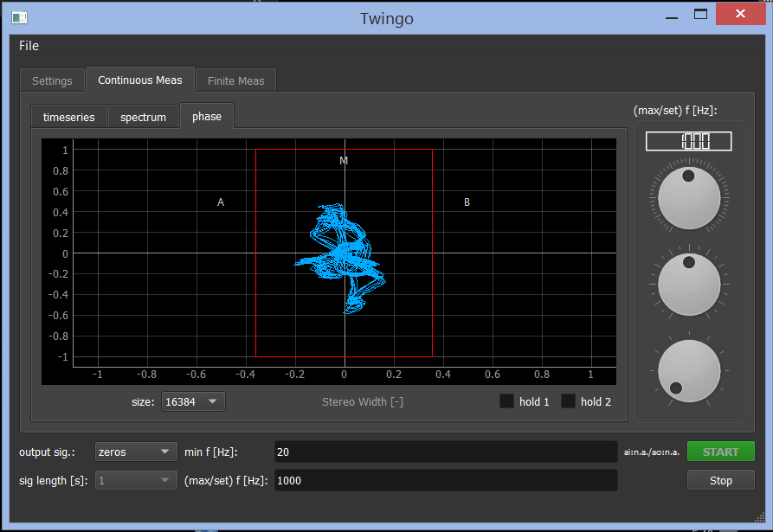The image size is (773, 532).
Task: Click the Twingo app icon in title bar
Action: coord(19,17)
